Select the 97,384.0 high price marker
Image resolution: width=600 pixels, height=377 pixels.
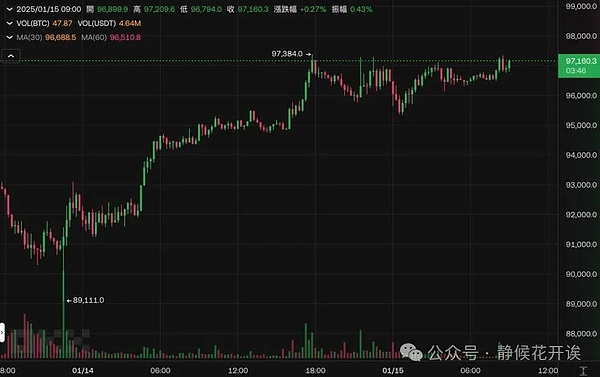click(291, 54)
